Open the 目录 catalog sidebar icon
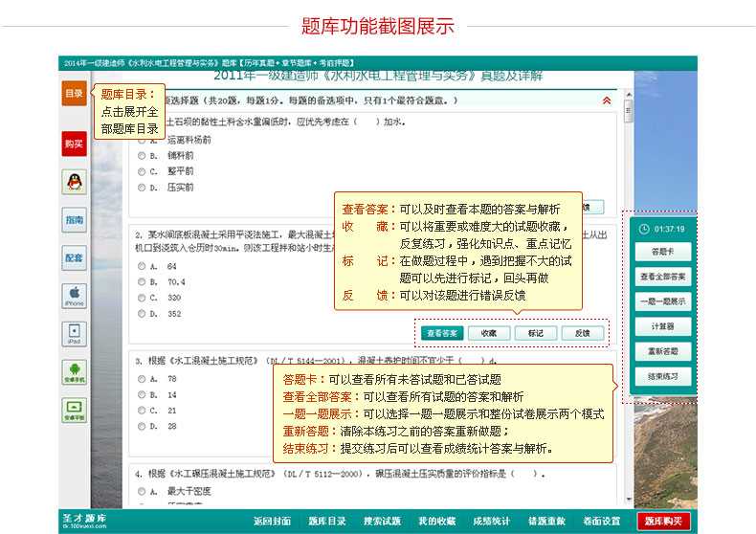This screenshot has height=534, width=756. tap(74, 94)
